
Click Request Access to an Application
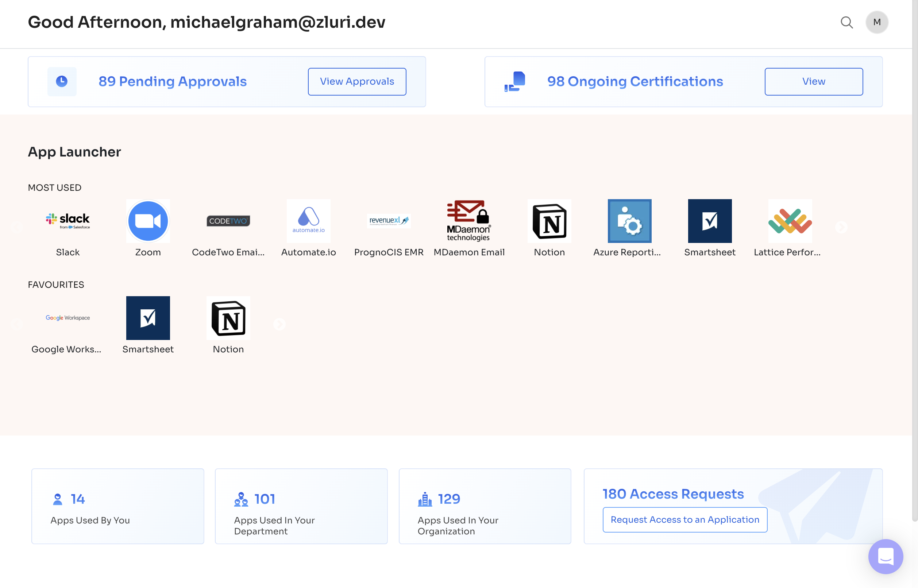tap(685, 520)
